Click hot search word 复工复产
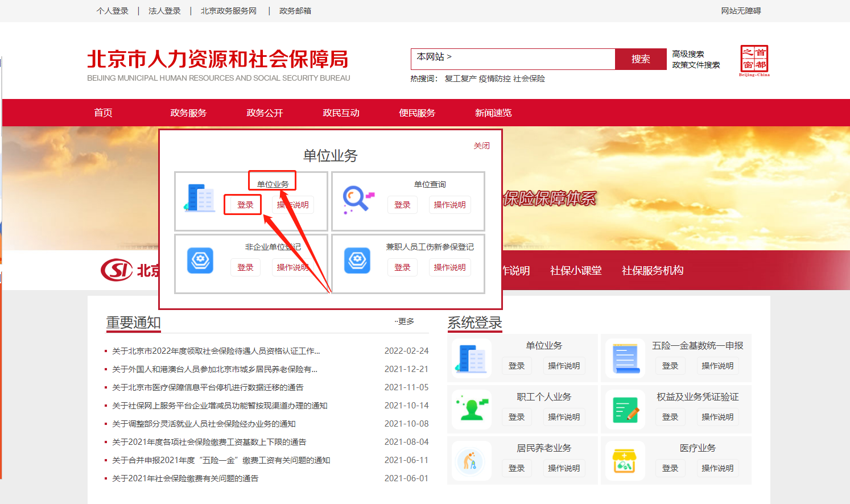This screenshot has height=504, width=850. [460, 79]
